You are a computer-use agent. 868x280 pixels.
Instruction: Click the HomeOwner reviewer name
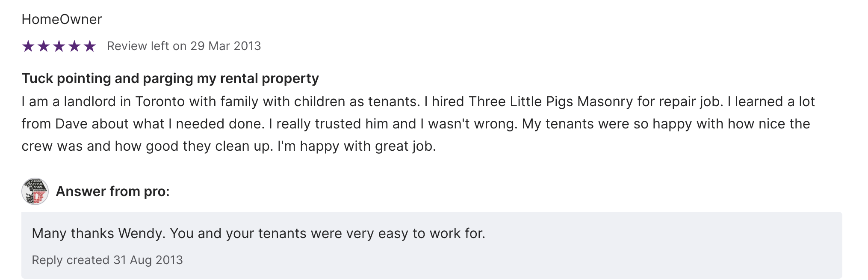coord(62,19)
